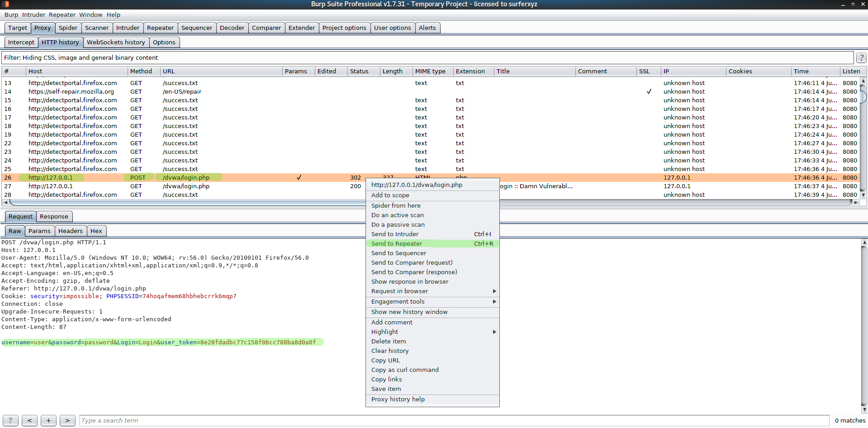
Task: Select row 14 self-repair.mozilla.org
Action: (430, 91)
